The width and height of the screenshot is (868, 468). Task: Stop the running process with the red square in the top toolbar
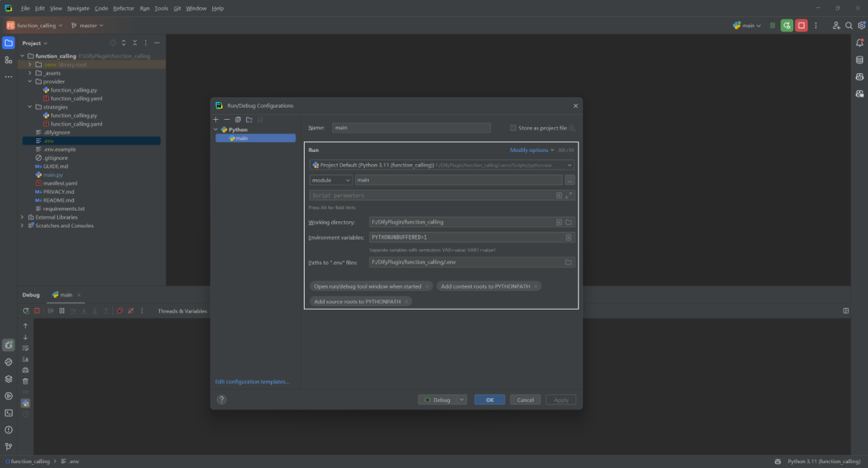point(801,26)
